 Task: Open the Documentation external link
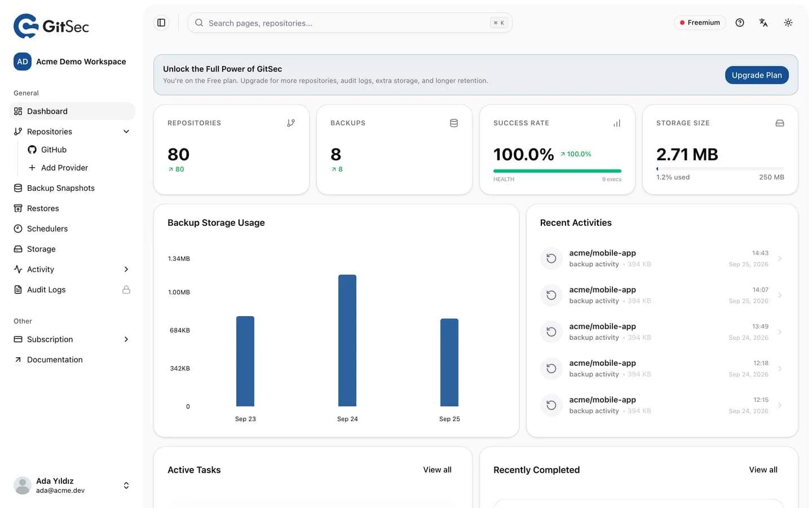(x=72, y=360)
